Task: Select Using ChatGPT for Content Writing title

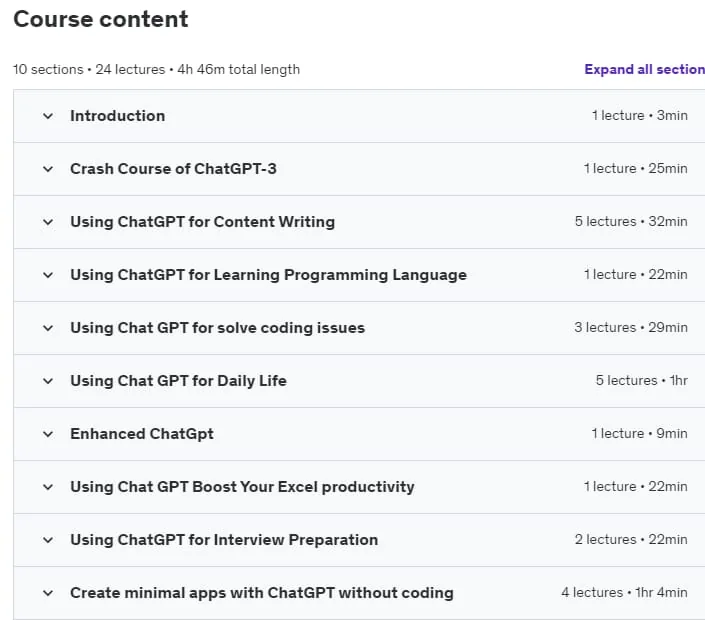Action: pyautogui.click(x=203, y=222)
